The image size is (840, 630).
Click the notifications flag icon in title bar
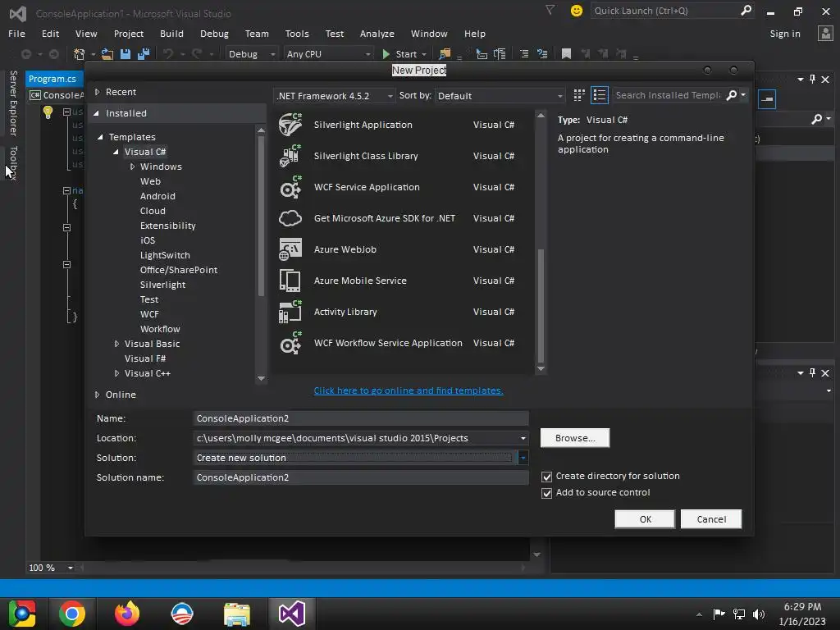point(550,10)
